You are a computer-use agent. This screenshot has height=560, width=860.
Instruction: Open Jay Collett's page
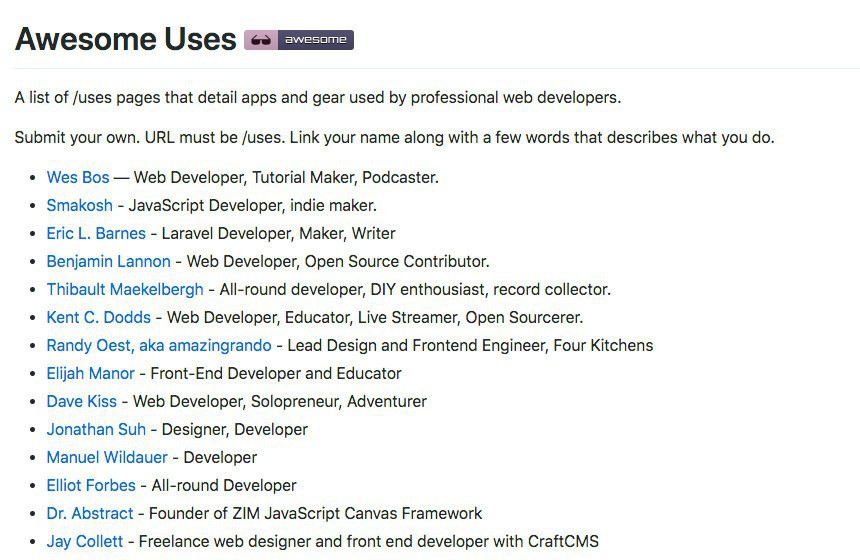(x=85, y=541)
